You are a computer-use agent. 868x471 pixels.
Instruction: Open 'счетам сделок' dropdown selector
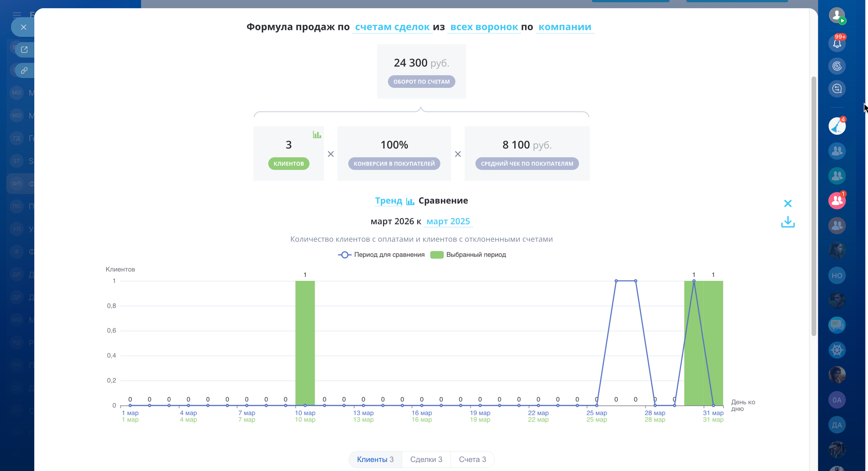tap(392, 27)
